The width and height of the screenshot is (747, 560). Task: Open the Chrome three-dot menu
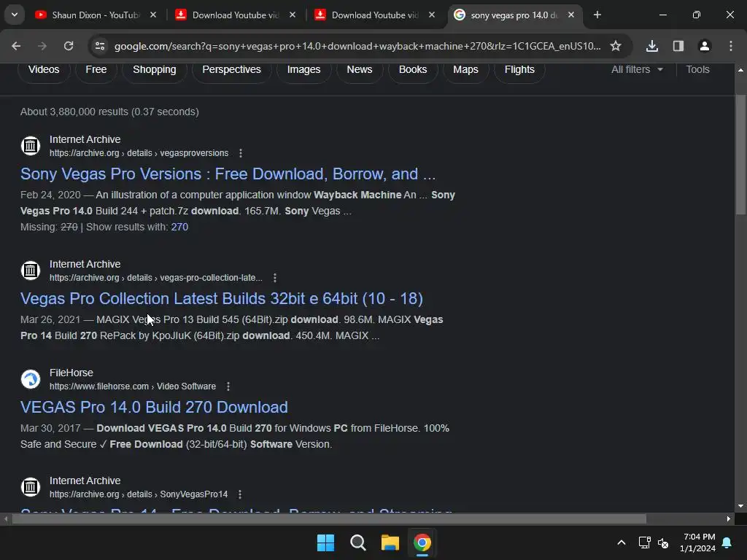point(731,46)
